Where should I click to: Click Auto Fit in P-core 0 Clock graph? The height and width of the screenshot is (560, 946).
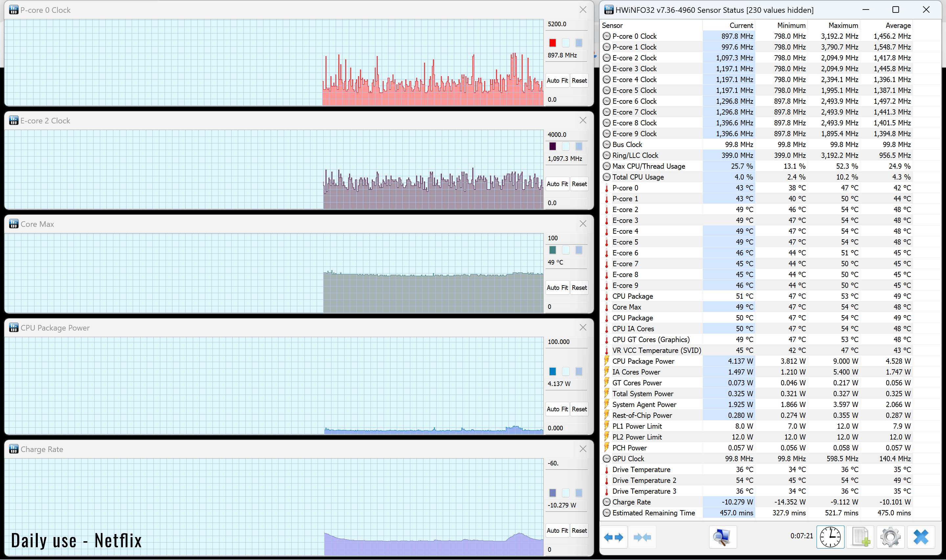[557, 80]
